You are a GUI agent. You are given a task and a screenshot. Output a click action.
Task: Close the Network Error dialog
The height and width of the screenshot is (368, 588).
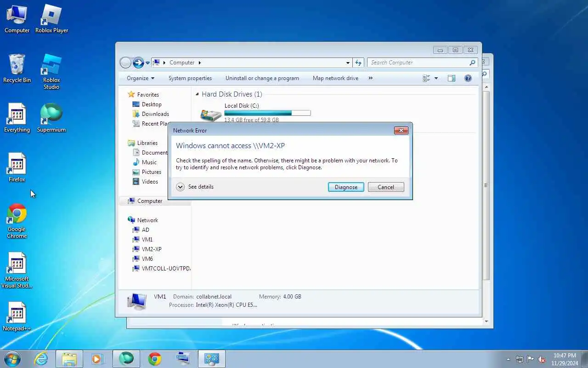pos(401,131)
